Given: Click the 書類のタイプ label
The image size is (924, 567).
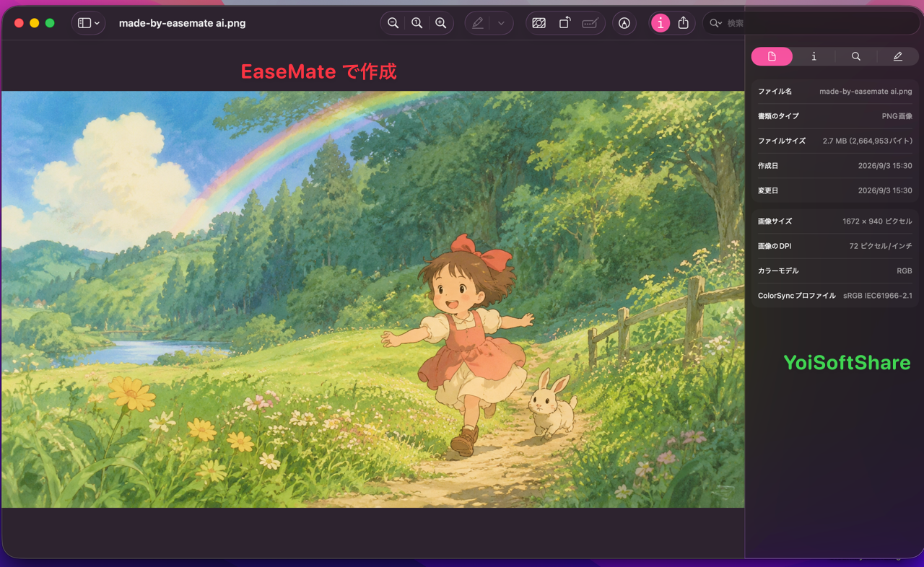Looking at the screenshot, I should coord(778,116).
